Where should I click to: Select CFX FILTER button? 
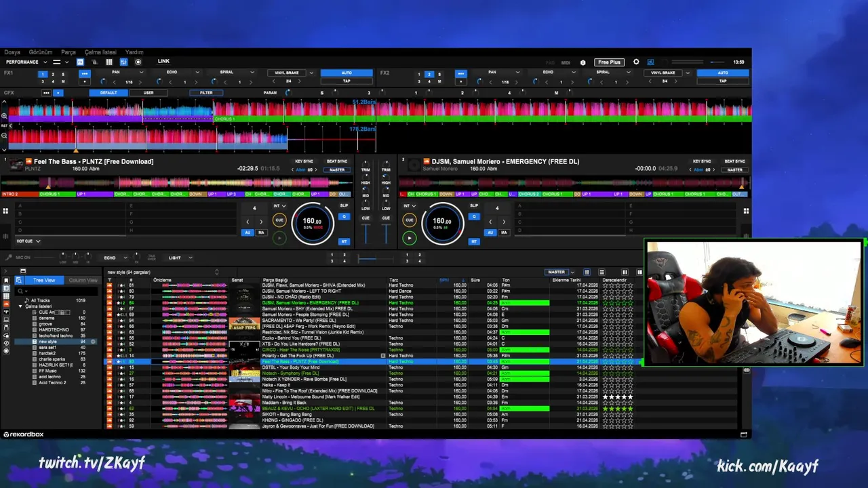coord(206,93)
